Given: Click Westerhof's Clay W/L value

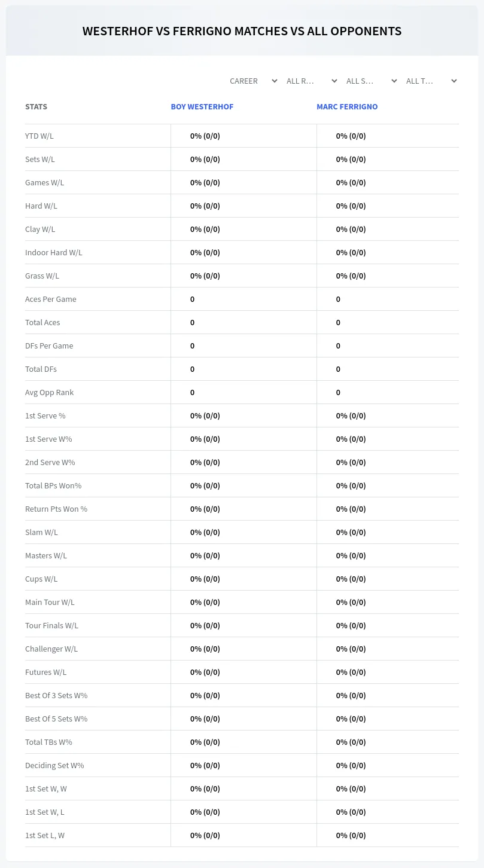Looking at the screenshot, I should [x=205, y=229].
